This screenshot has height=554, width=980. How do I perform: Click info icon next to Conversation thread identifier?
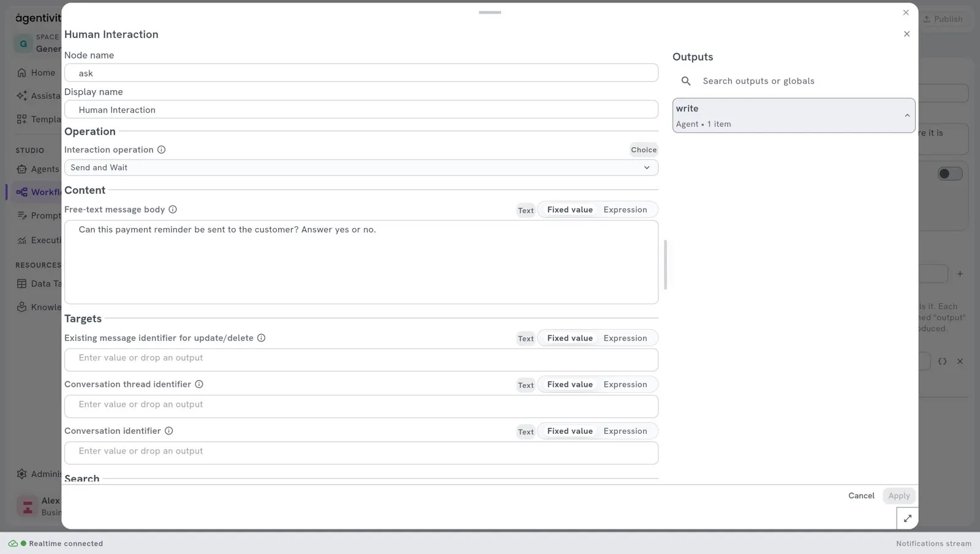tap(199, 384)
